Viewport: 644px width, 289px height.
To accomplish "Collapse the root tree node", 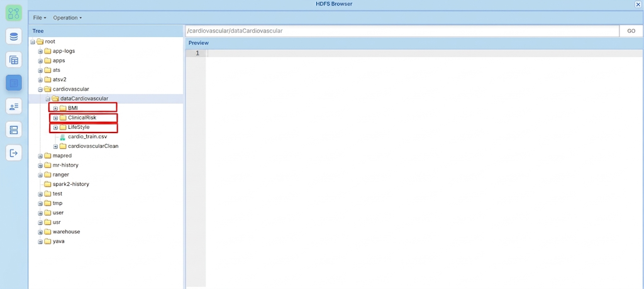I will pyautogui.click(x=33, y=41).
